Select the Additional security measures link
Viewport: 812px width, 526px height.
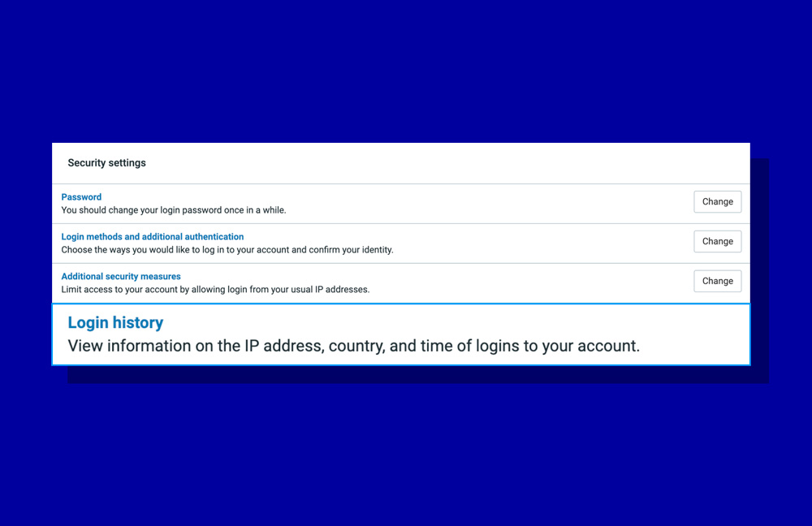[121, 277]
